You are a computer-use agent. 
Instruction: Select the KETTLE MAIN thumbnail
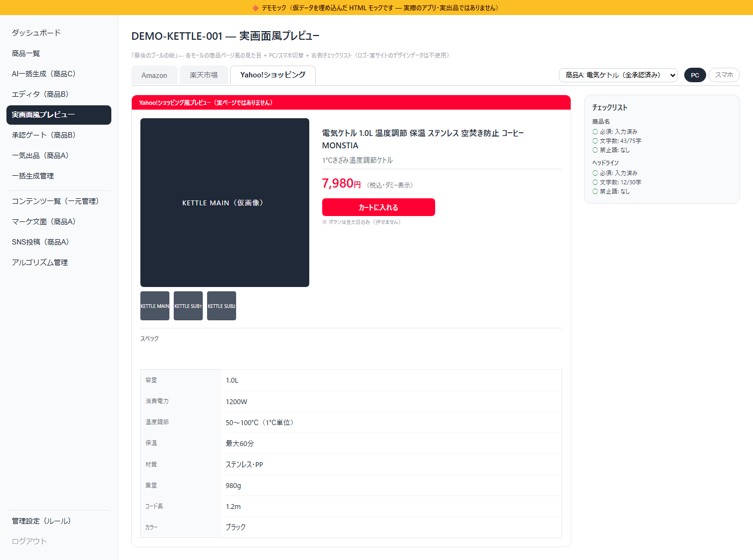point(155,306)
